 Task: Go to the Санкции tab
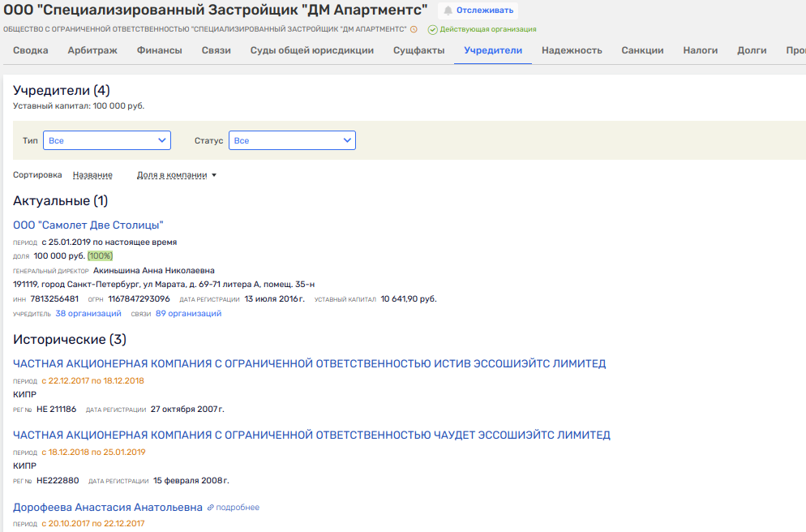(x=642, y=50)
